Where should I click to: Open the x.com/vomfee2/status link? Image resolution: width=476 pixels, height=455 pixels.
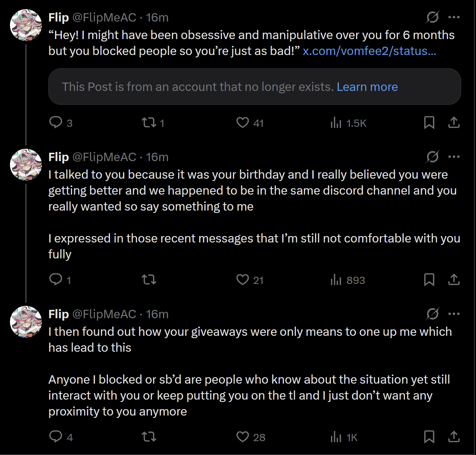click(x=369, y=51)
